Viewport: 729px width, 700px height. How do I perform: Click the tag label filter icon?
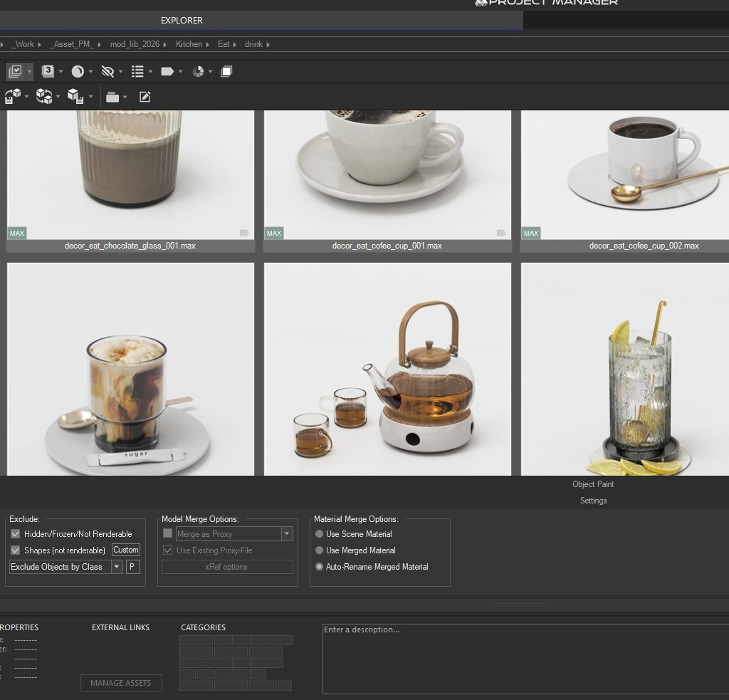point(167,71)
